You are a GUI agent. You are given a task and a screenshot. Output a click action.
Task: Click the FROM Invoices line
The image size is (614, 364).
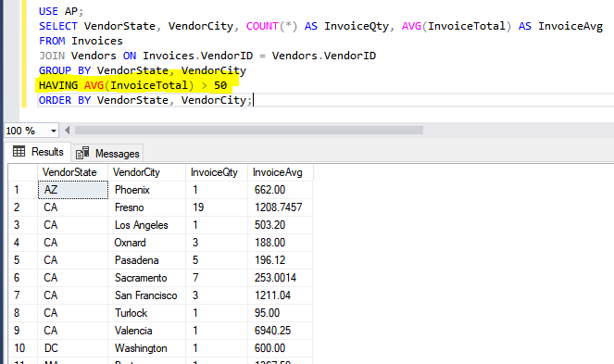point(81,41)
